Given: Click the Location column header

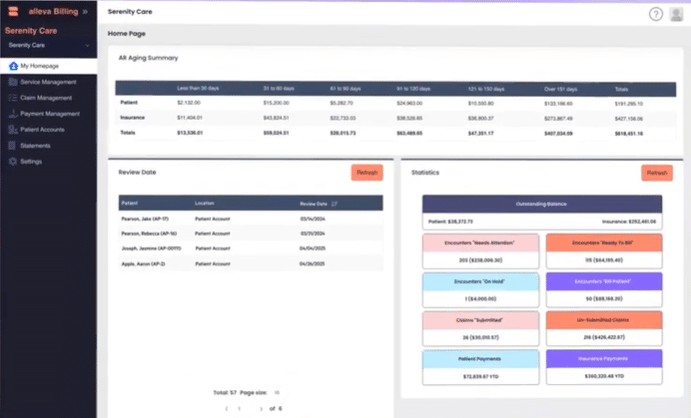Looking at the screenshot, I should (204, 203).
